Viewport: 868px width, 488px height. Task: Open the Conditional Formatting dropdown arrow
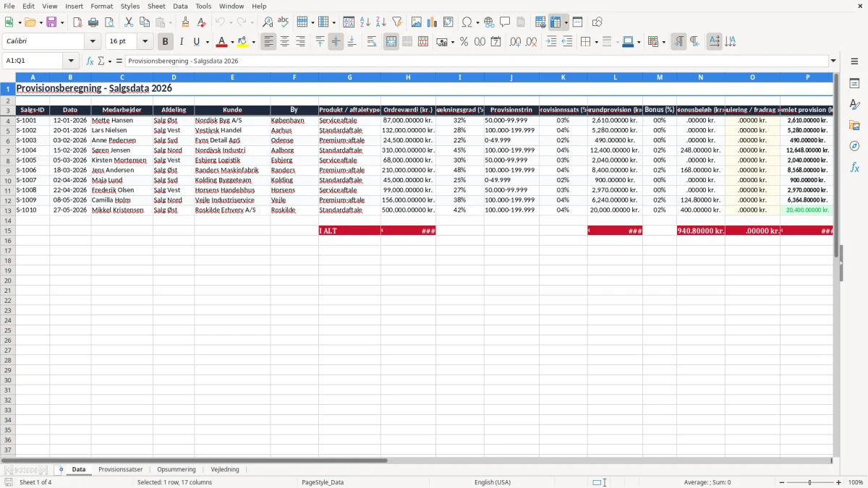click(x=663, y=42)
